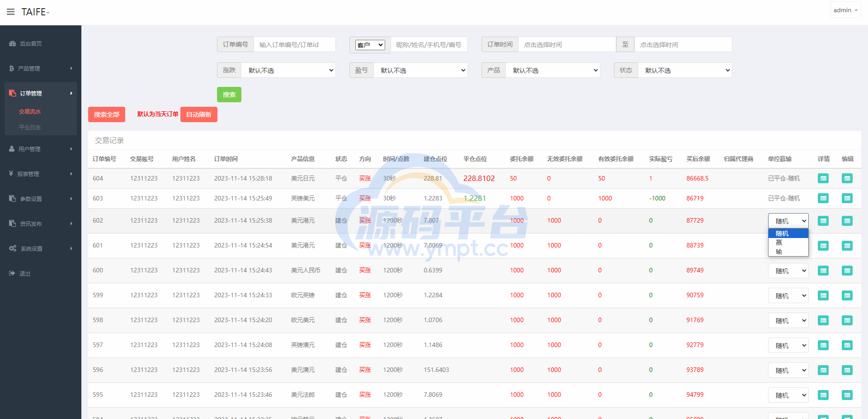The width and height of the screenshot is (868, 419).
Task: Open details icon for order 603
Action: coord(823,198)
